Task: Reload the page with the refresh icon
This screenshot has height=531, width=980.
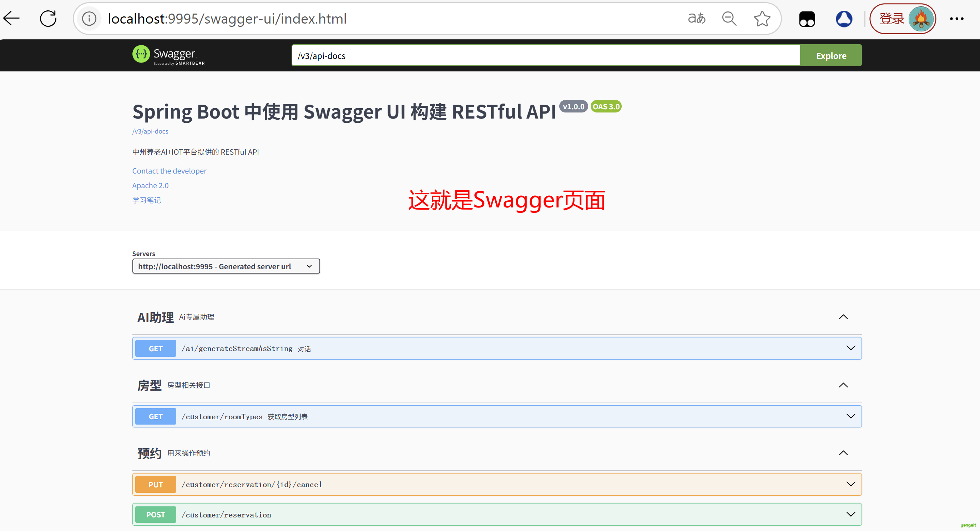Action: [48, 18]
